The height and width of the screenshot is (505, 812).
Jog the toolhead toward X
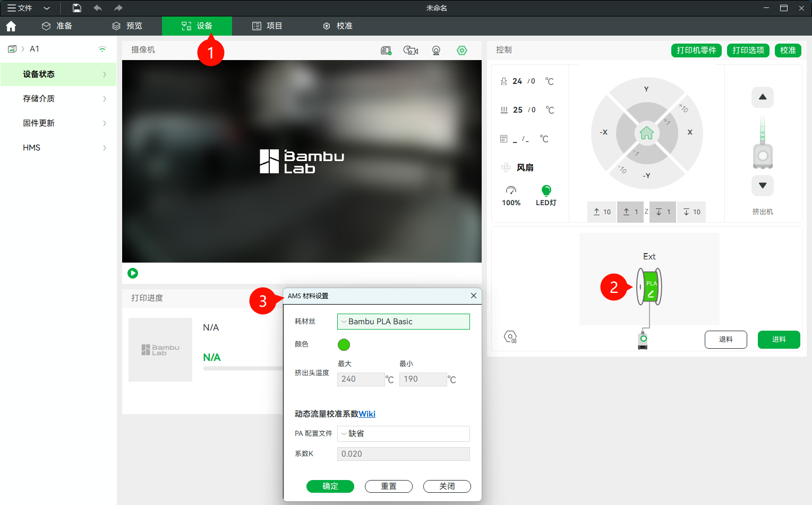click(690, 132)
